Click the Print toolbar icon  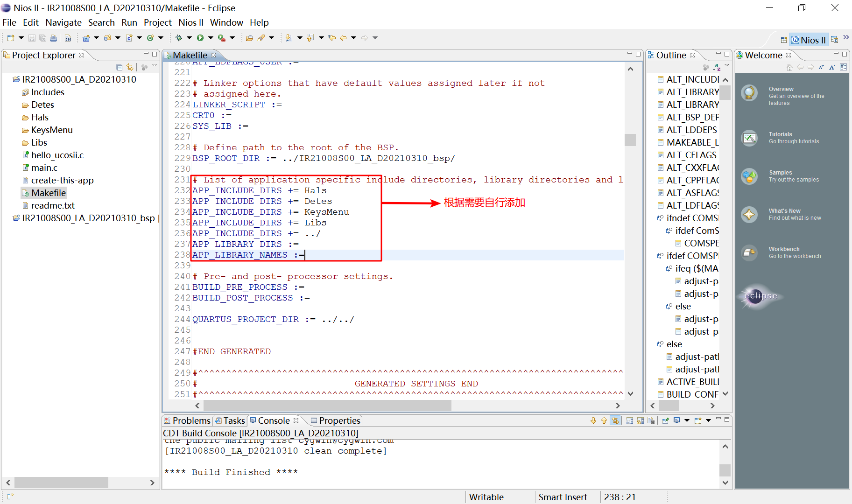(53, 38)
